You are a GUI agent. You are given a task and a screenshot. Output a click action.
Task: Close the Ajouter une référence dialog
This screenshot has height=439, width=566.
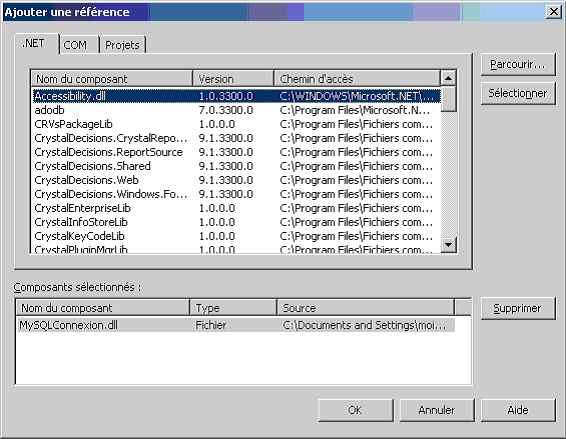(x=553, y=12)
